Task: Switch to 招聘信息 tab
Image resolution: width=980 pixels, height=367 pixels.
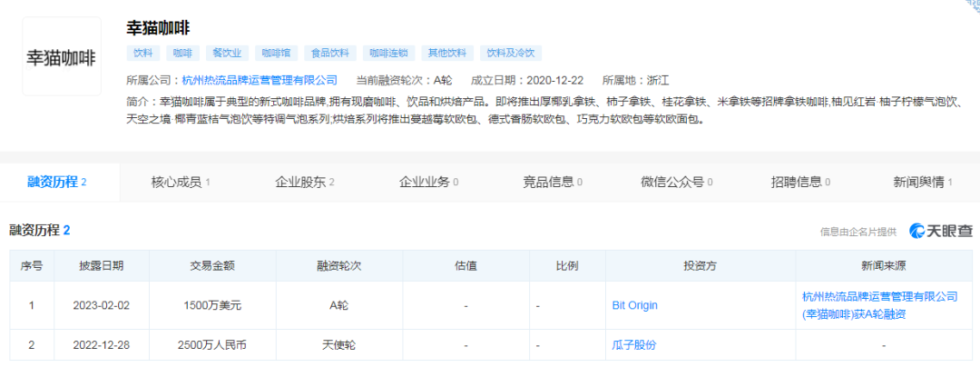Action: point(800,183)
